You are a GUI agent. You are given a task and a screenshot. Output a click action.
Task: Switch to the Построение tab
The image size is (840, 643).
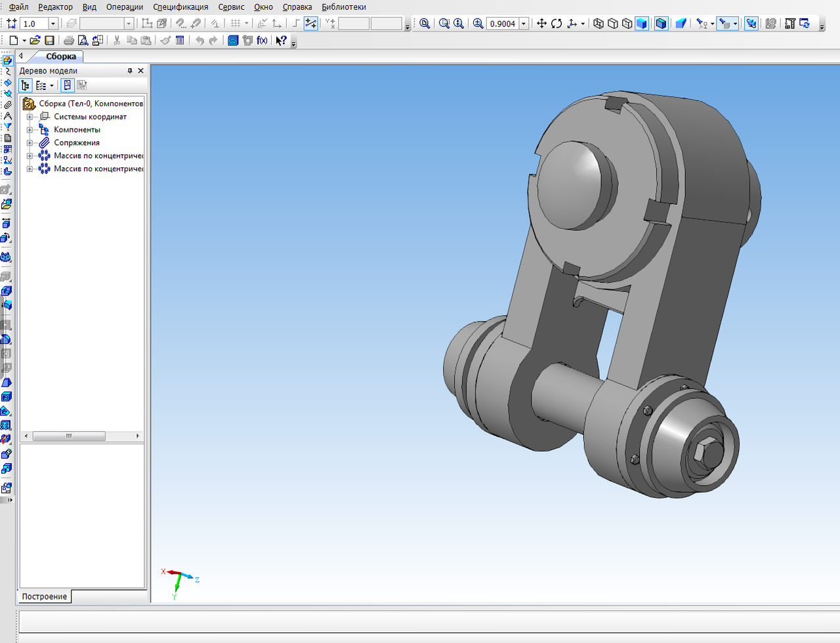click(44, 596)
